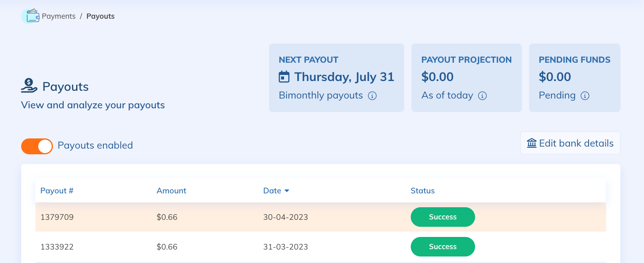Click the payouts hand-coin icon
This screenshot has height=263, width=644.
[x=29, y=85]
